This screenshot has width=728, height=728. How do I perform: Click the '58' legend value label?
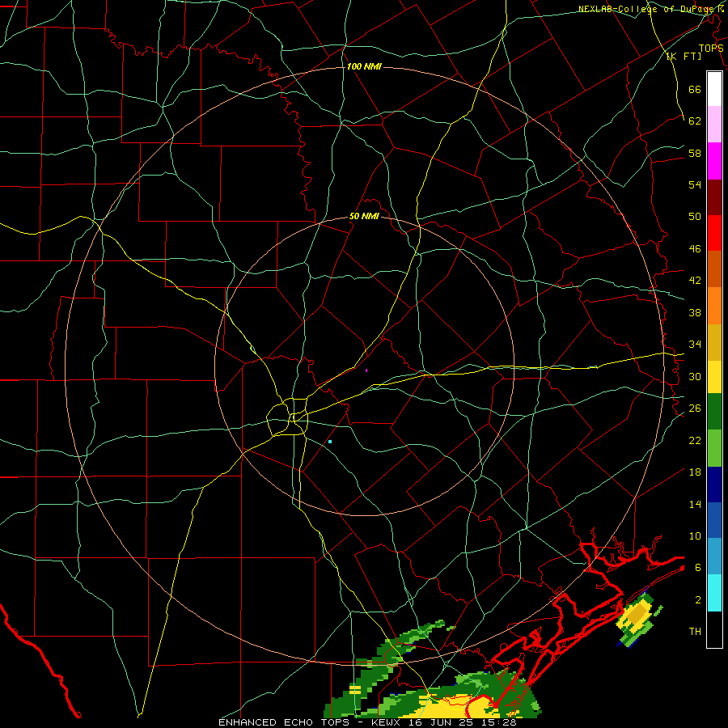(695, 153)
